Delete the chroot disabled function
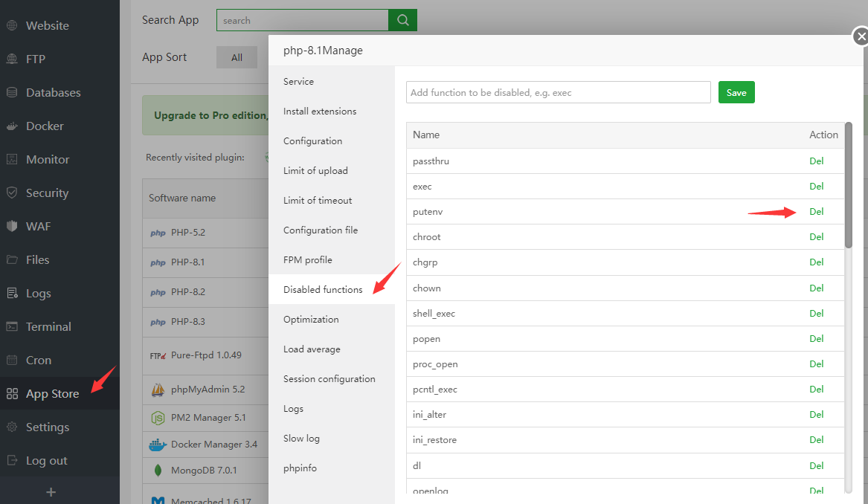The width and height of the screenshot is (868, 504). coord(817,237)
